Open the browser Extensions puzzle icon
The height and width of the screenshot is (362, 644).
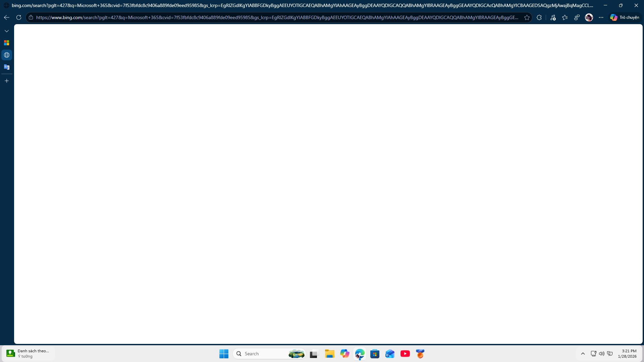click(x=539, y=17)
